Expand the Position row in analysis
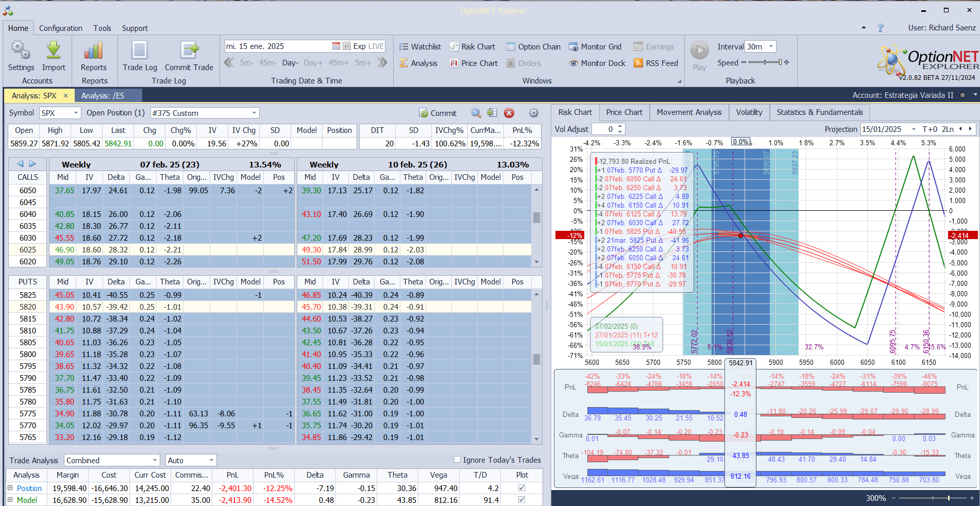Screen dimensions: 980x506 coord(10,488)
